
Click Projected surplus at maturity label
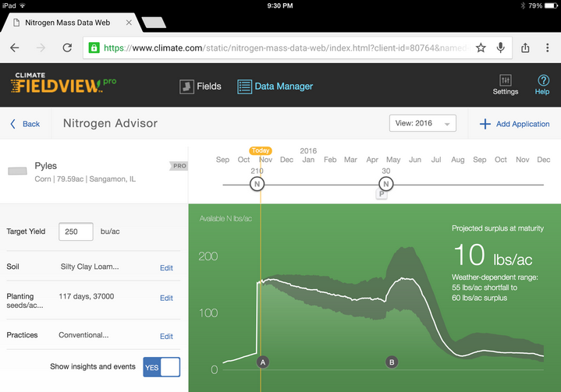point(498,228)
